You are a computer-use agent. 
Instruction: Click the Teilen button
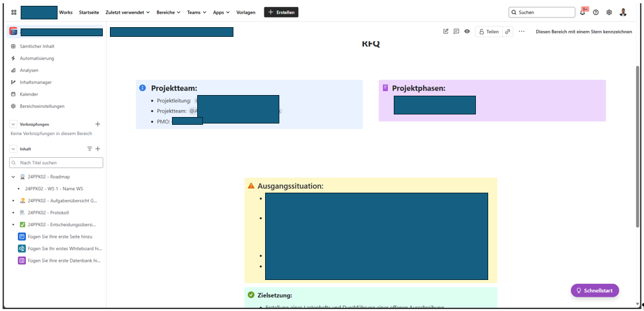pos(489,32)
